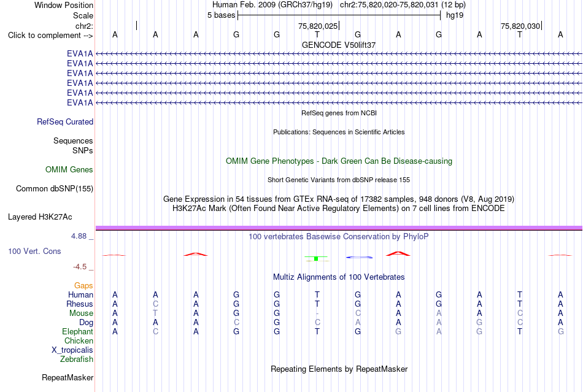Click the RepeatMasker track label
This screenshot has width=583, height=392.
(68, 378)
